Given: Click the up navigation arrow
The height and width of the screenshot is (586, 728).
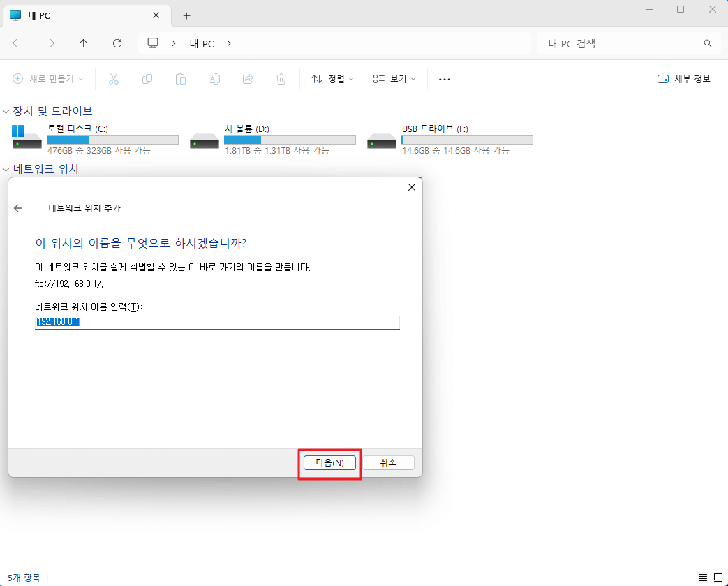Looking at the screenshot, I should pos(83,43).
